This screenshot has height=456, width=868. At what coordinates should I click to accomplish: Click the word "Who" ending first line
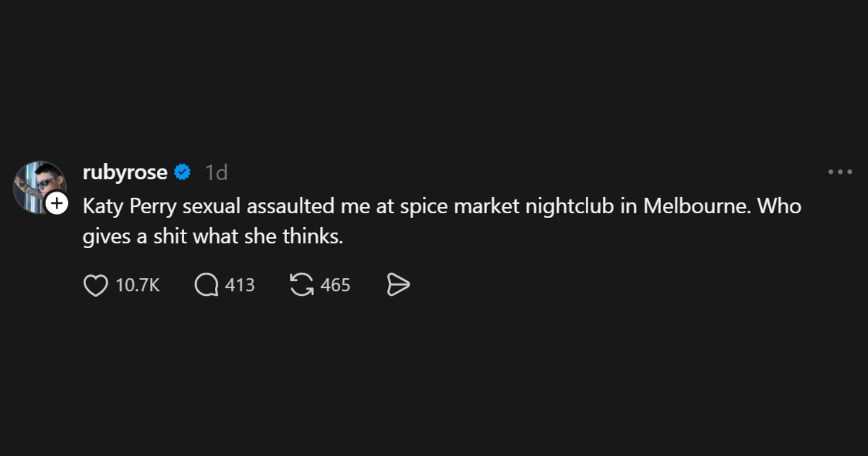(x=779, y=206)
